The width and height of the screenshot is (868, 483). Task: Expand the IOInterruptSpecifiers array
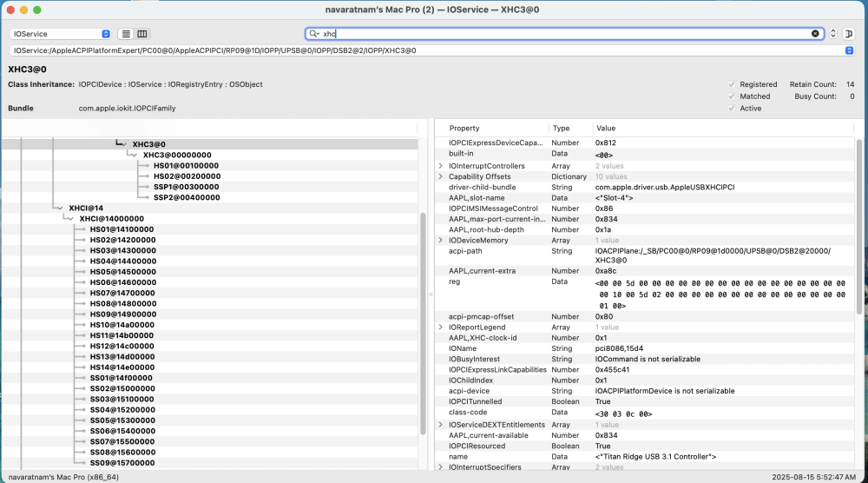[441, 467]
